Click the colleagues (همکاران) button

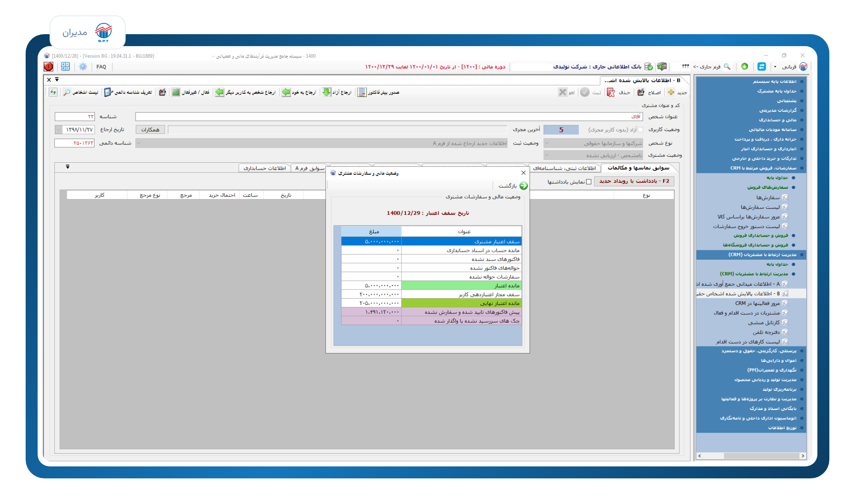coord(150,129)
